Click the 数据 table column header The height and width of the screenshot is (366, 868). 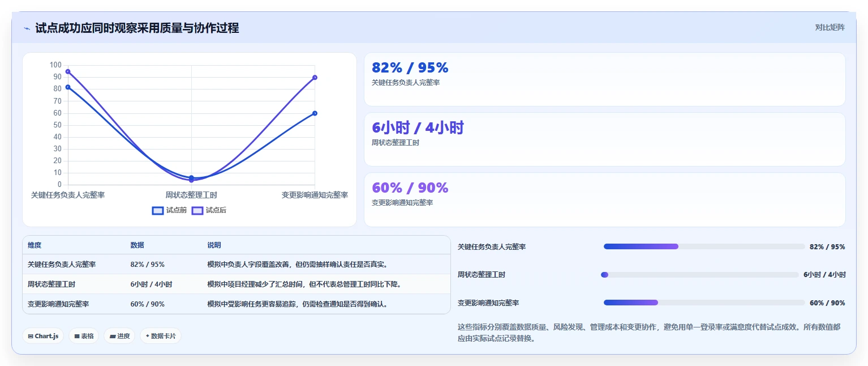(137, 245)
